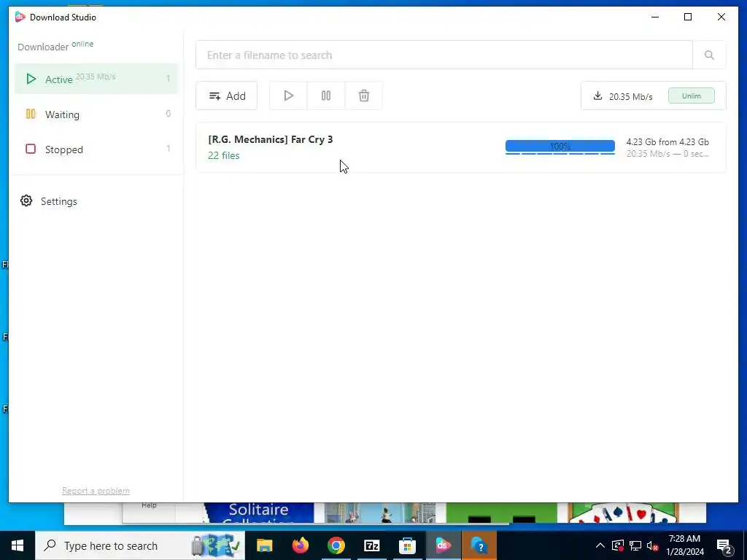The height and width of the screenshot is (560, 747).
Task: Open the Windows Start menu
Action: 18,545
